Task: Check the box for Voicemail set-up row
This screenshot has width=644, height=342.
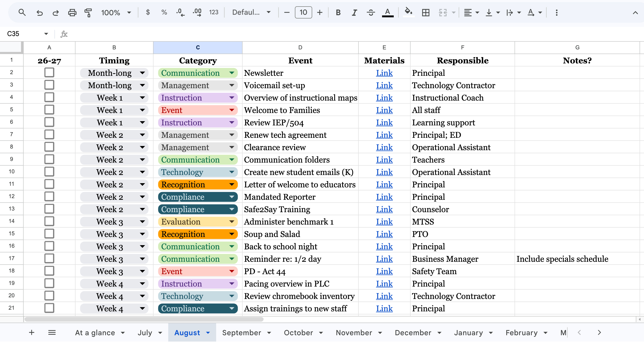Action: click(x=49, y=85)
